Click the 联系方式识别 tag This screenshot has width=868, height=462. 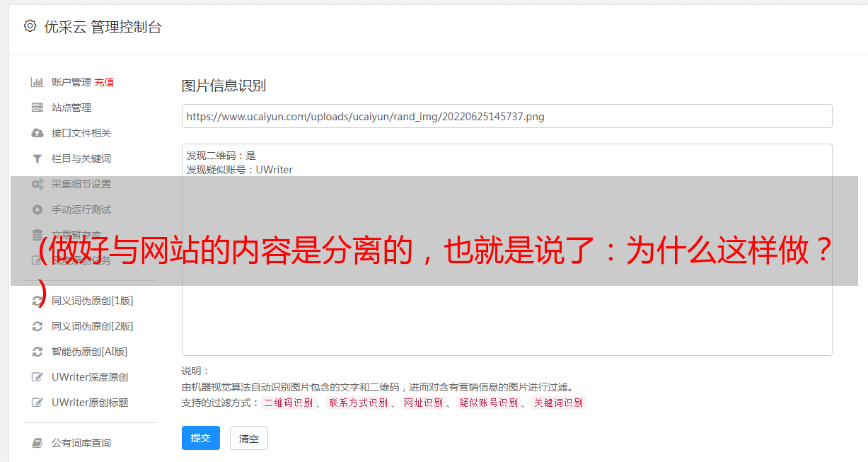click(x=358, y=403)
